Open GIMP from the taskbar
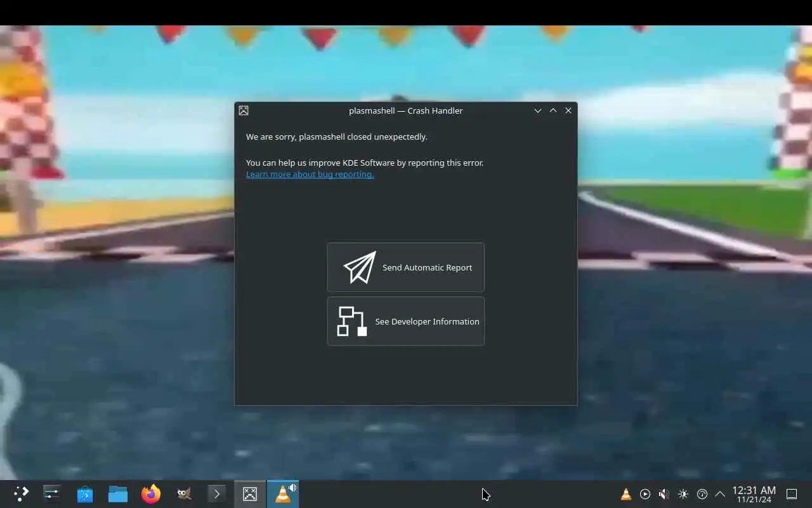The height and width of the screenshot is (508, 812). 184,494
